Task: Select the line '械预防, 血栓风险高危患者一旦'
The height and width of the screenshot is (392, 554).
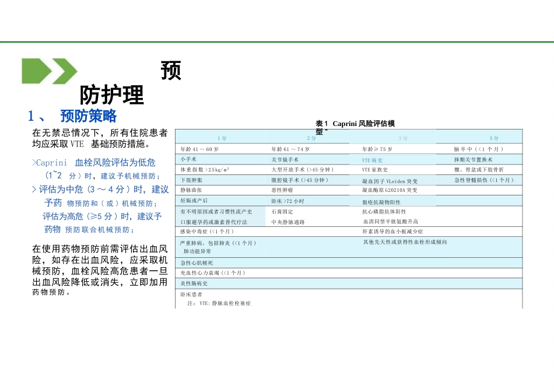Action: pos(100,271)
